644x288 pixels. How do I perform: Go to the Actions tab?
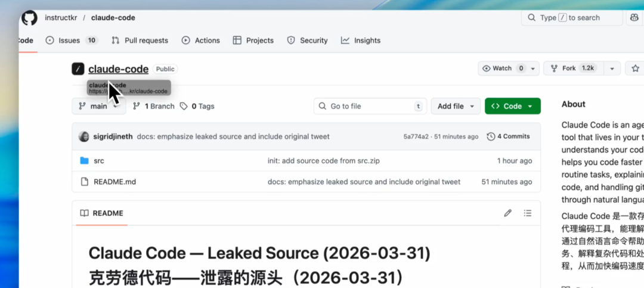pyautogui.click(x=201, y=41)
